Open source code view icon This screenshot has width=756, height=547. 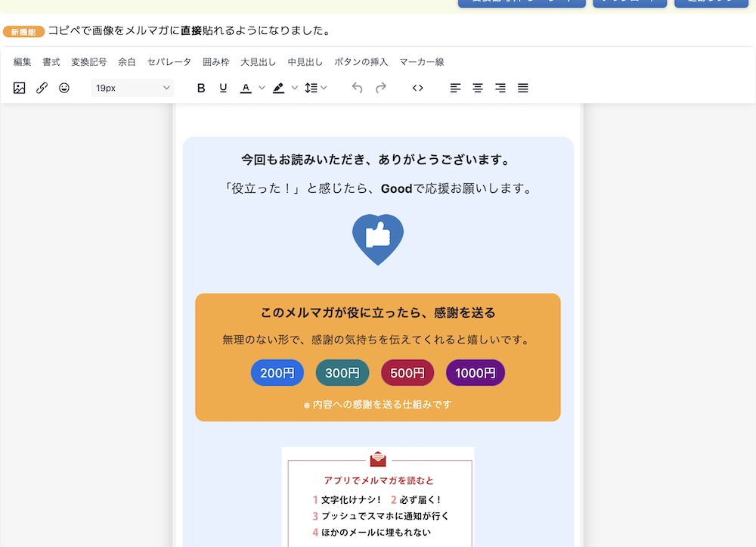point(417,88)
